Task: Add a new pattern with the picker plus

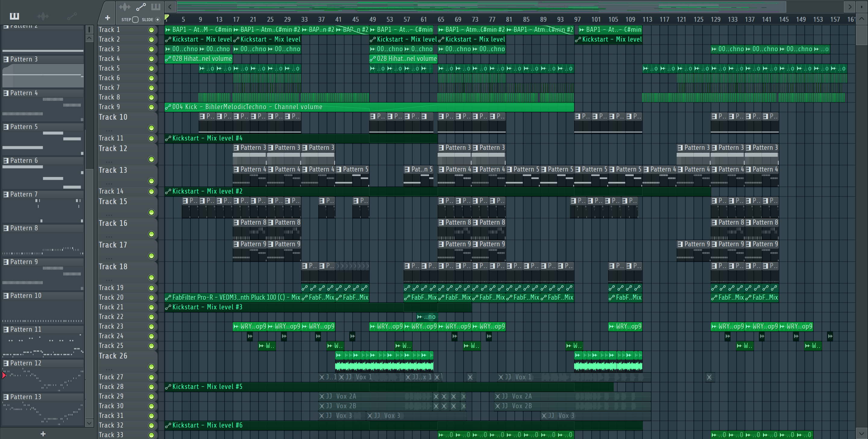Action: click(43, 434)
